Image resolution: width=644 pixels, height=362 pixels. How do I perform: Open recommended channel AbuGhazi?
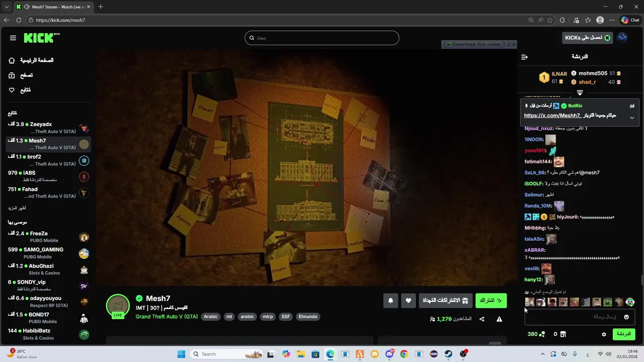click(x=48, y=269)
